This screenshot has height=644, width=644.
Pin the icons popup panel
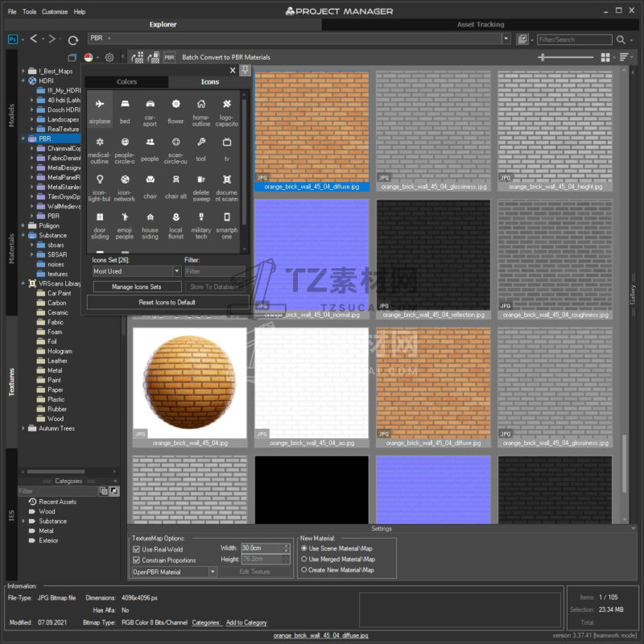tap(245, 71)
